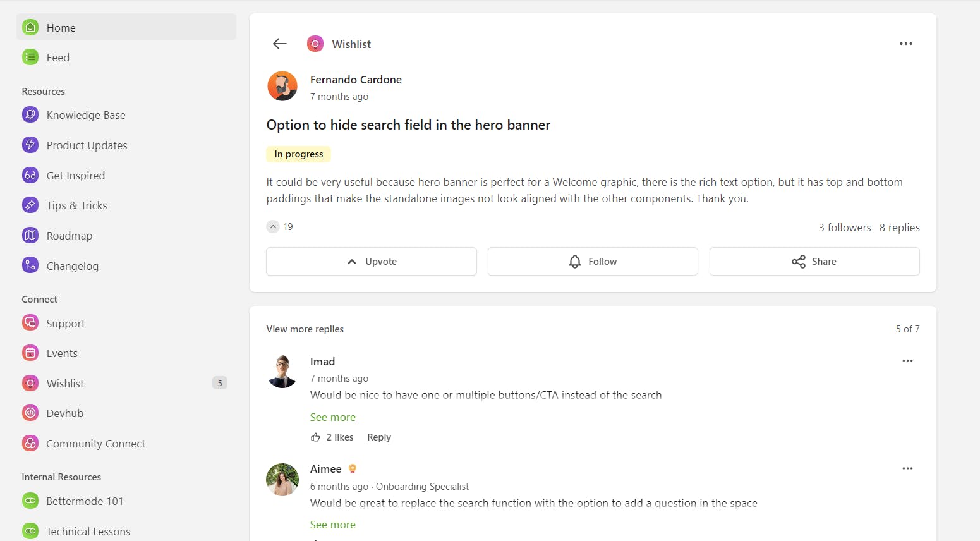
Task: Open the Support menu item
Action: (66, 324)
